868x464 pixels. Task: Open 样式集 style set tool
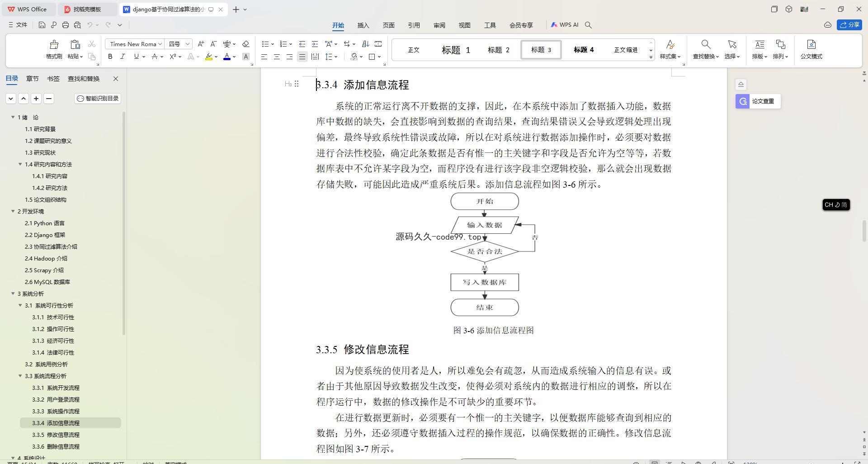tap(670, 49)
